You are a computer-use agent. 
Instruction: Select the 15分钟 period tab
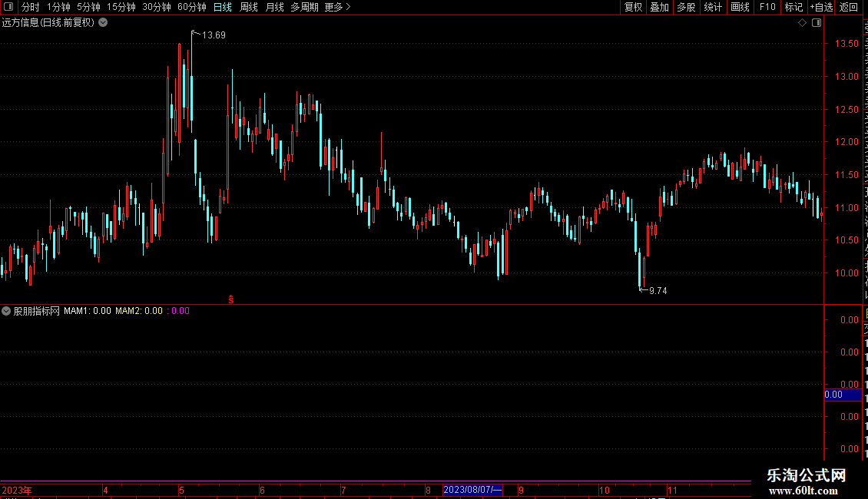(x=121, y=7)
